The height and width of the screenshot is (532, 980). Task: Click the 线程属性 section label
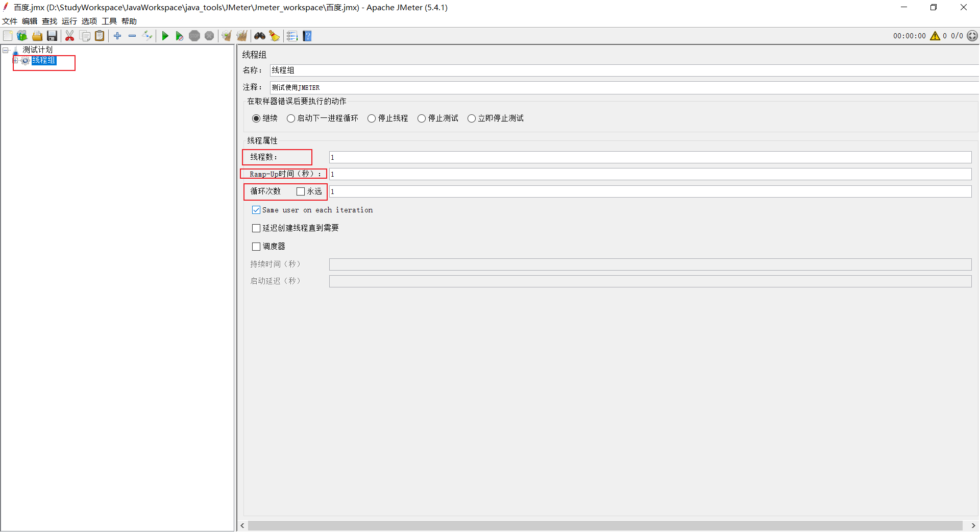[x=262, y=140]
